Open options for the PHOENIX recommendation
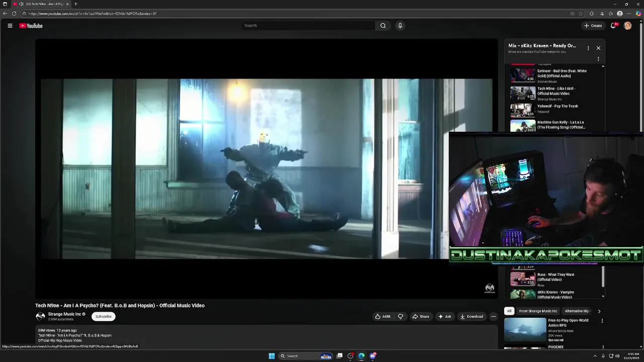The image size is (644, 362). point(603,347)
